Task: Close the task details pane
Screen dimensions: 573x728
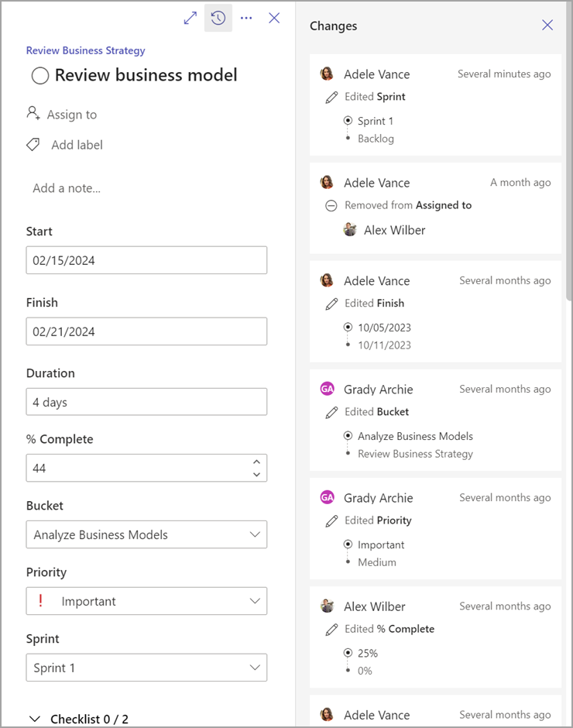Action: tap(274, 18)
